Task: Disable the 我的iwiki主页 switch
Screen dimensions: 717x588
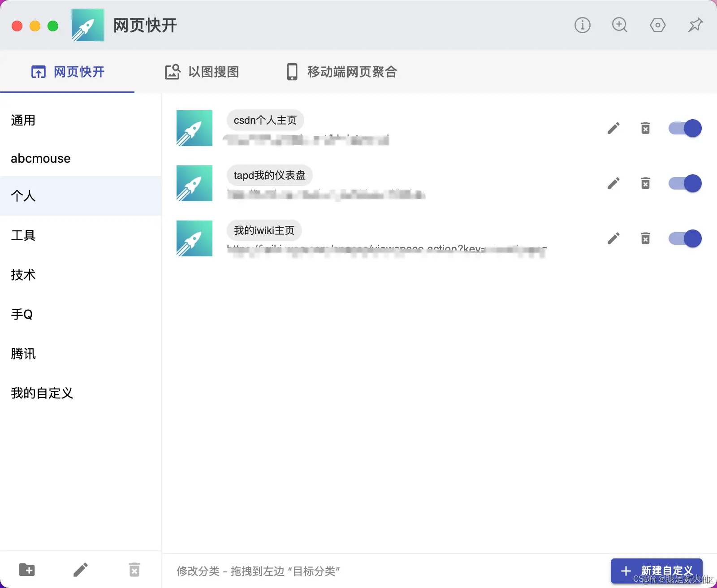Action: point(685,238)
